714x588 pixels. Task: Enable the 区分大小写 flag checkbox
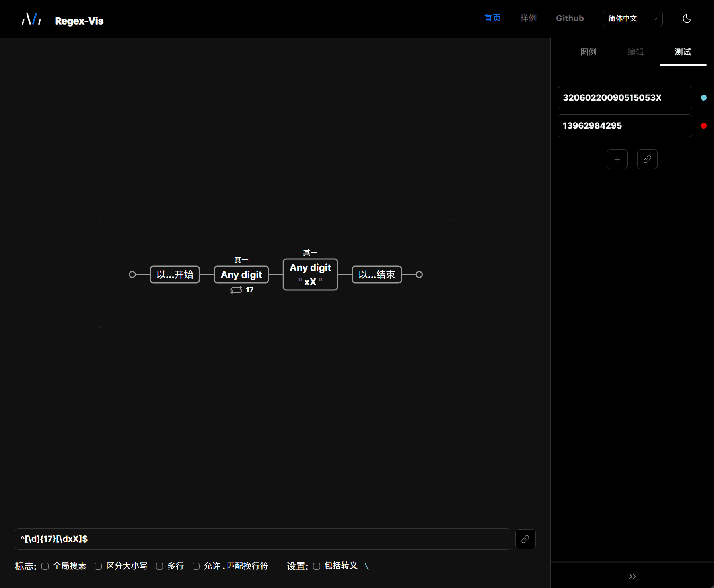(x=98, y=566)
